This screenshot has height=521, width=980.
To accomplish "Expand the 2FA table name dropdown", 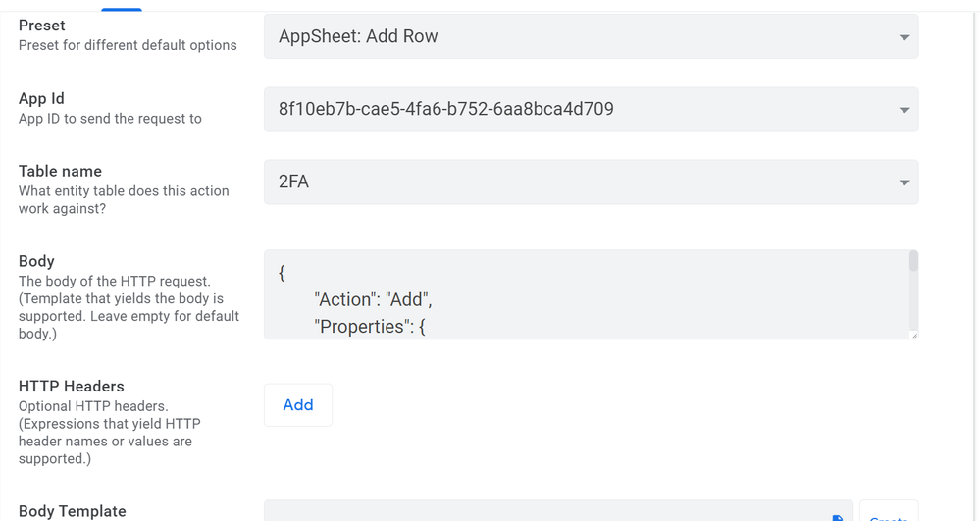I will pos(591,182).
